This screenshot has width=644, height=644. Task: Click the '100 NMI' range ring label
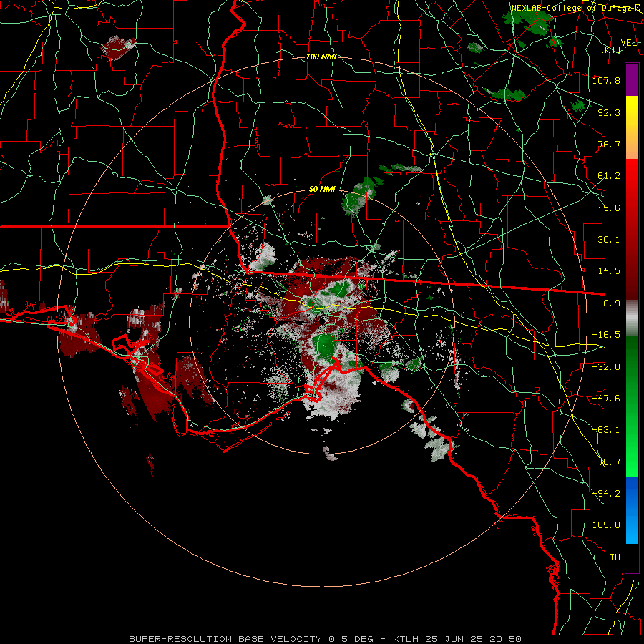[321, 57]
